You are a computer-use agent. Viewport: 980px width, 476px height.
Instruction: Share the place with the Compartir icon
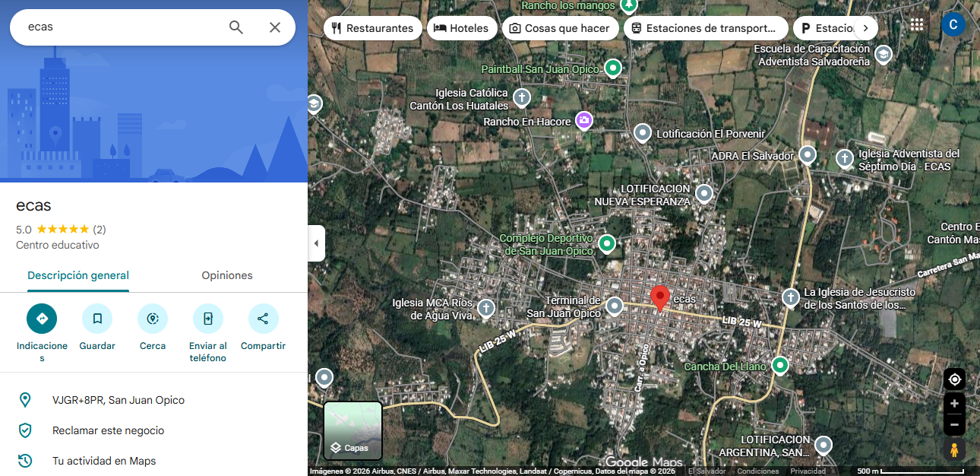coord(263,319)
